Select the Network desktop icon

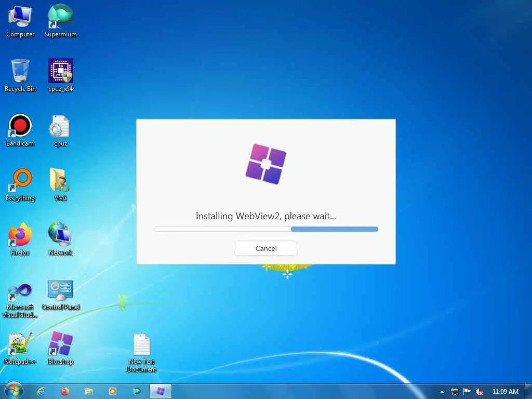pos(60,239)
